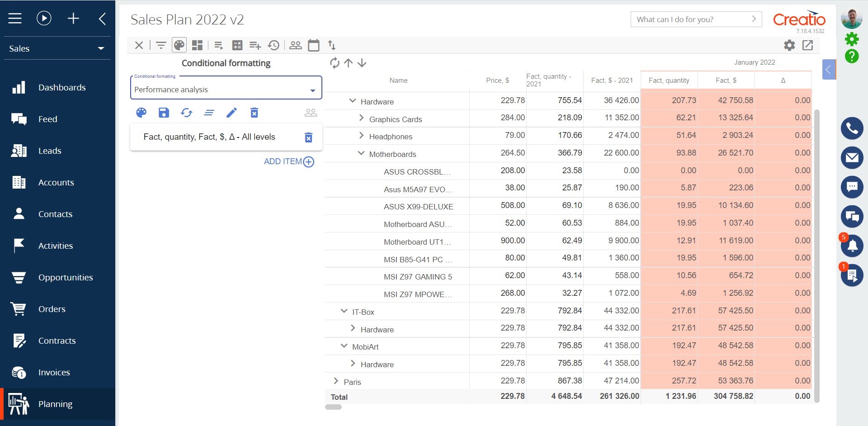Viewport: 868px width, 426px height.
Task: Open the Dashboards section
Action: coord(62,87)
